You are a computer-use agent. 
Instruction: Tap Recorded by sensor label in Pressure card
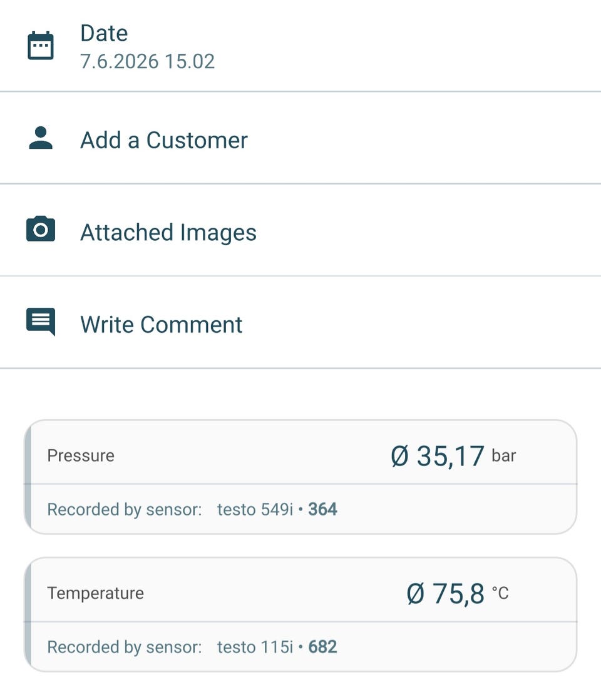125,510
